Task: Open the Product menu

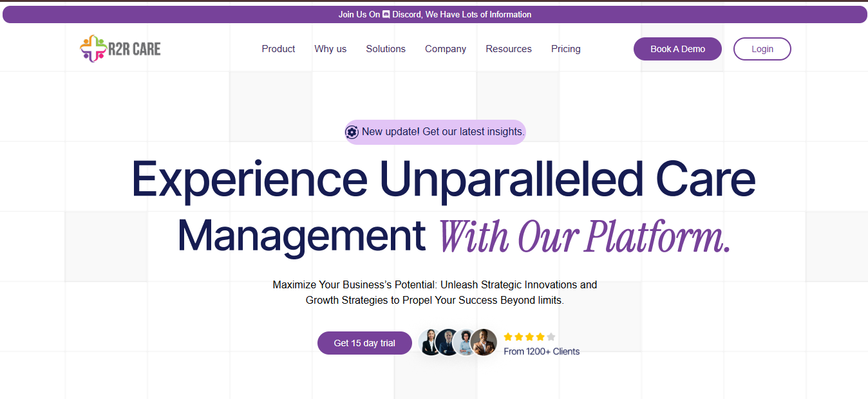Action: (x=278, y=49)
